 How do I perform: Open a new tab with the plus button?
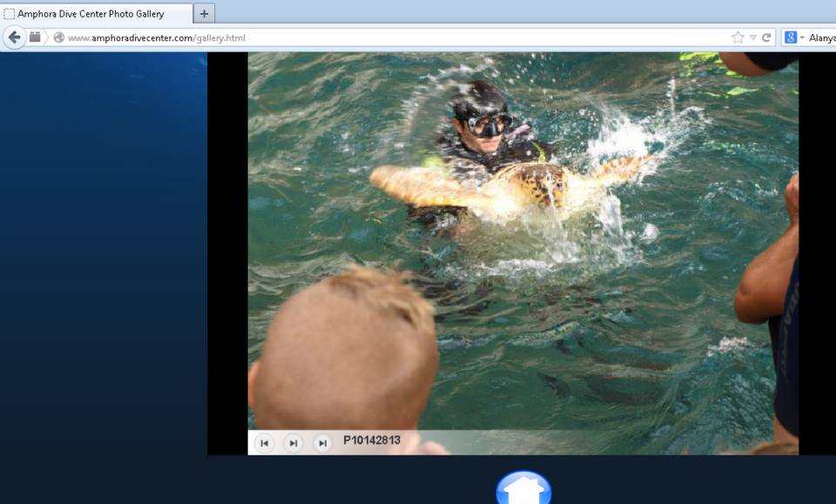(204, 13)
